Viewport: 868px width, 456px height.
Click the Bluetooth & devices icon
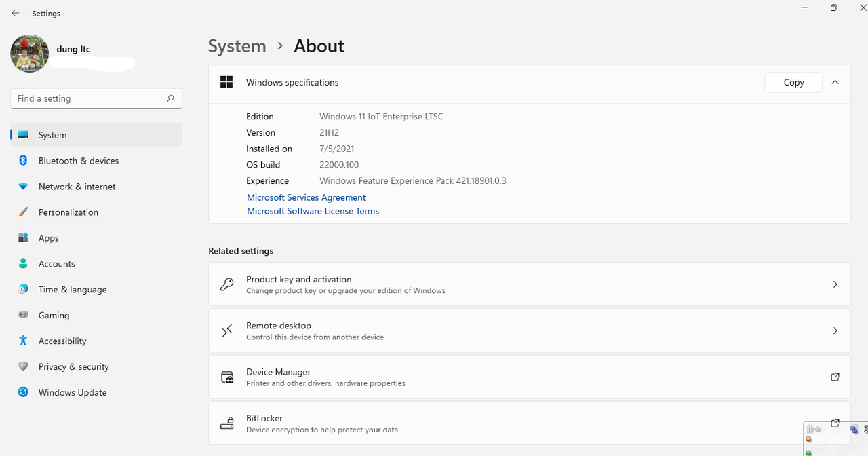coord(23,161)
